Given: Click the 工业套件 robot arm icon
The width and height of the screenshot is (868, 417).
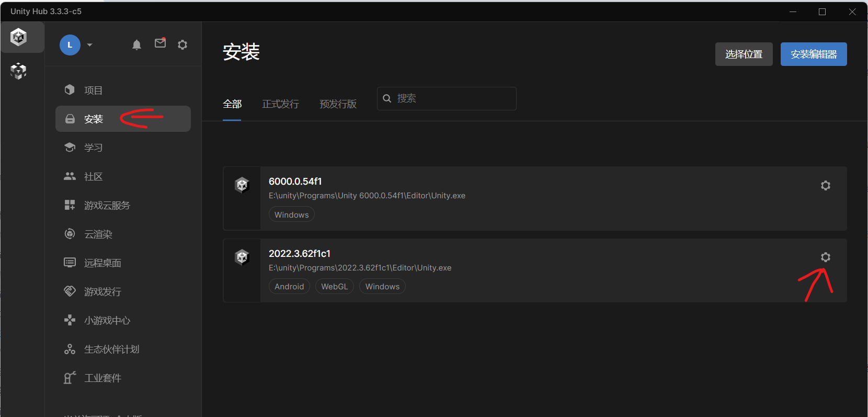Looking at the screenshot, I should [70, 377].
